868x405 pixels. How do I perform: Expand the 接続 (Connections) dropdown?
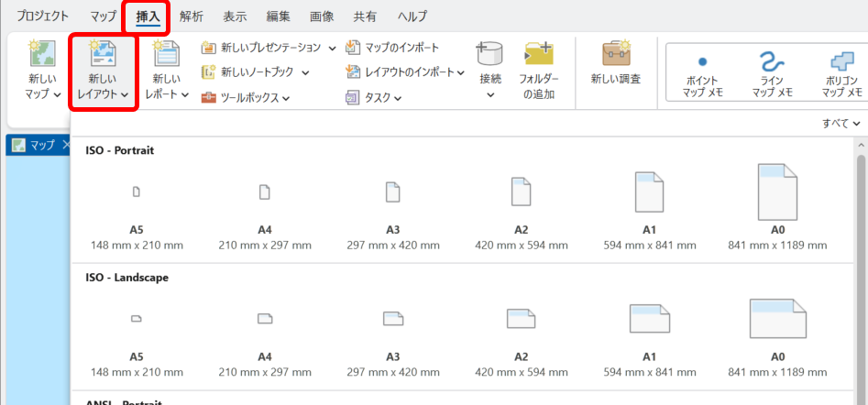pos(490,92)
